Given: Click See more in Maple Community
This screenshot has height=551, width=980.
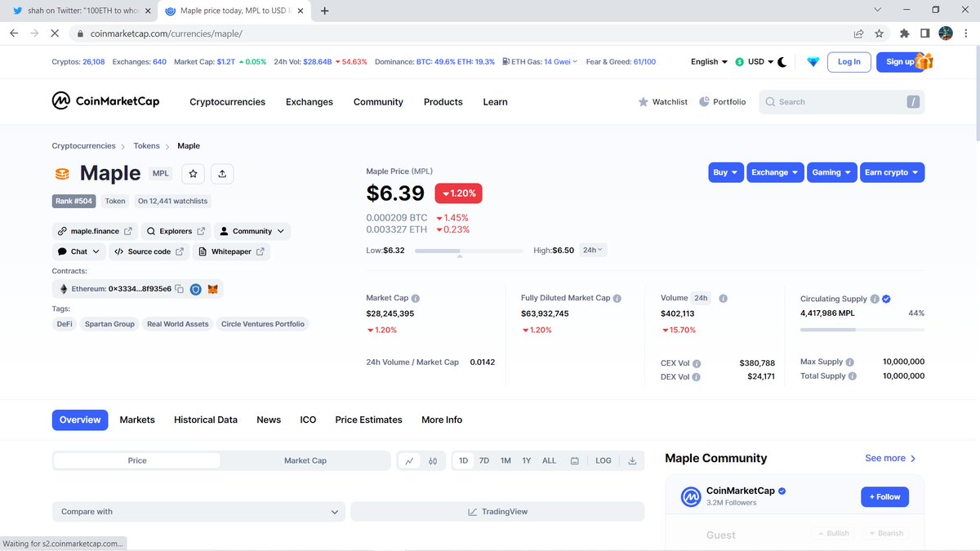Looking at the screenshot, I should click(x=891, y=458).
